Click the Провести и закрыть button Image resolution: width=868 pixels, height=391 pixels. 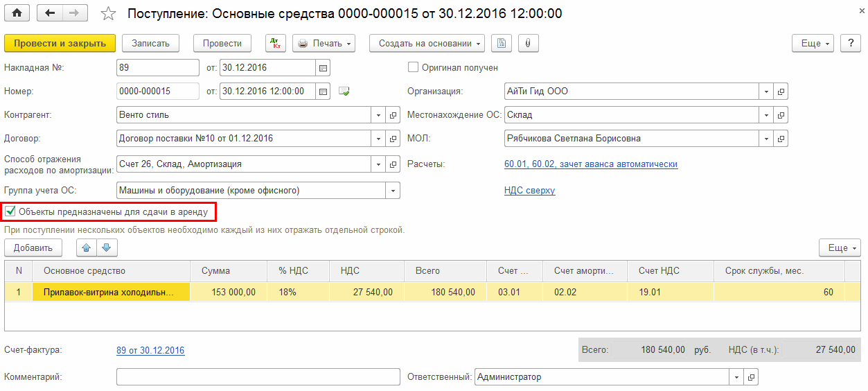60,43
